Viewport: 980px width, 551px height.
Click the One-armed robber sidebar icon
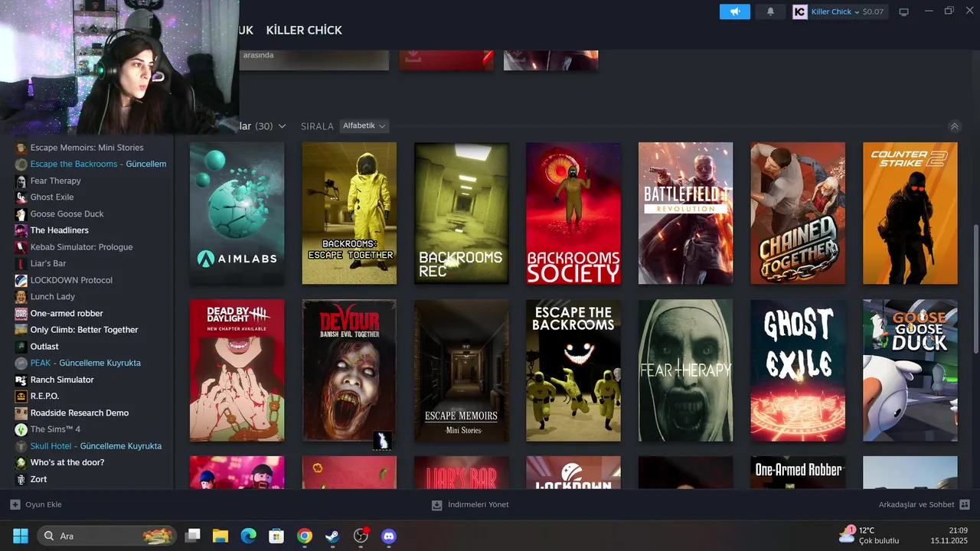21,314
